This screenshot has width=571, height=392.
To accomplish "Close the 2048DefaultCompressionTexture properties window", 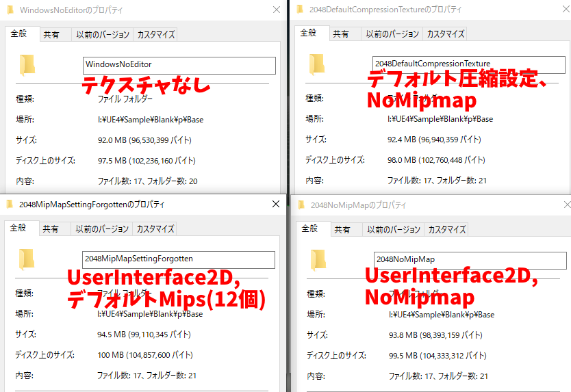I will [566, 9].
